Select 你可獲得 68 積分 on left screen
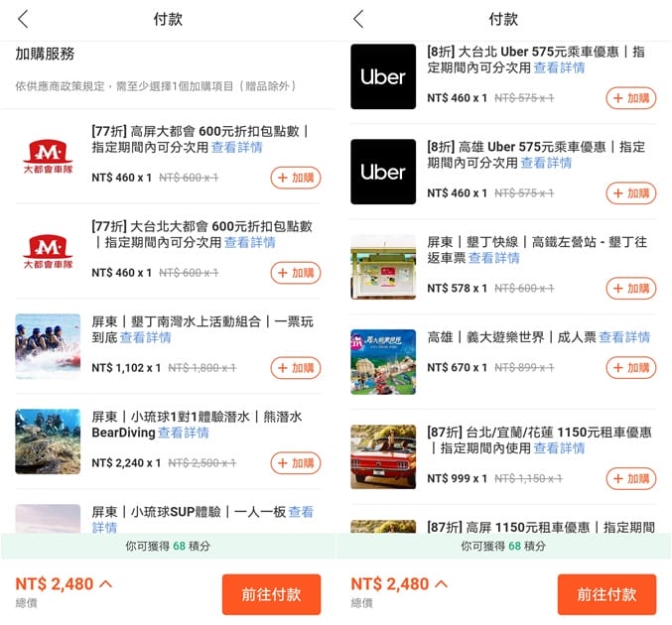 click(168, 546)
